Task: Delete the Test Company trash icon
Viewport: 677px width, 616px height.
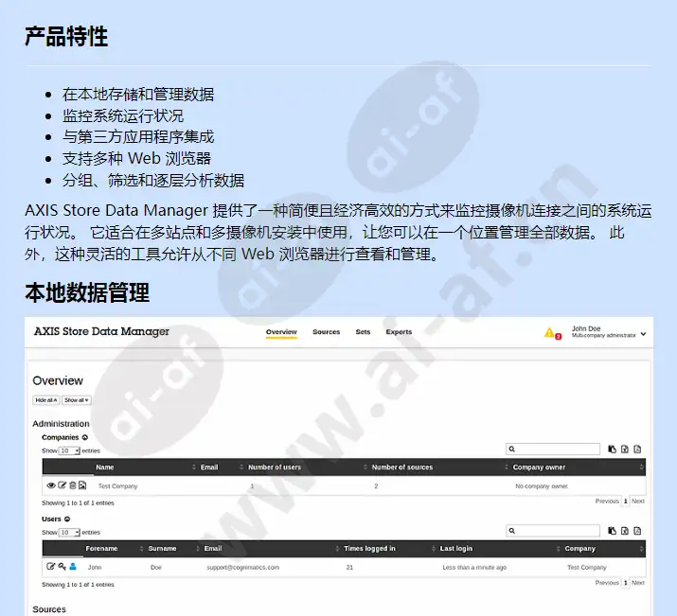Action: (x=73, y=485)
